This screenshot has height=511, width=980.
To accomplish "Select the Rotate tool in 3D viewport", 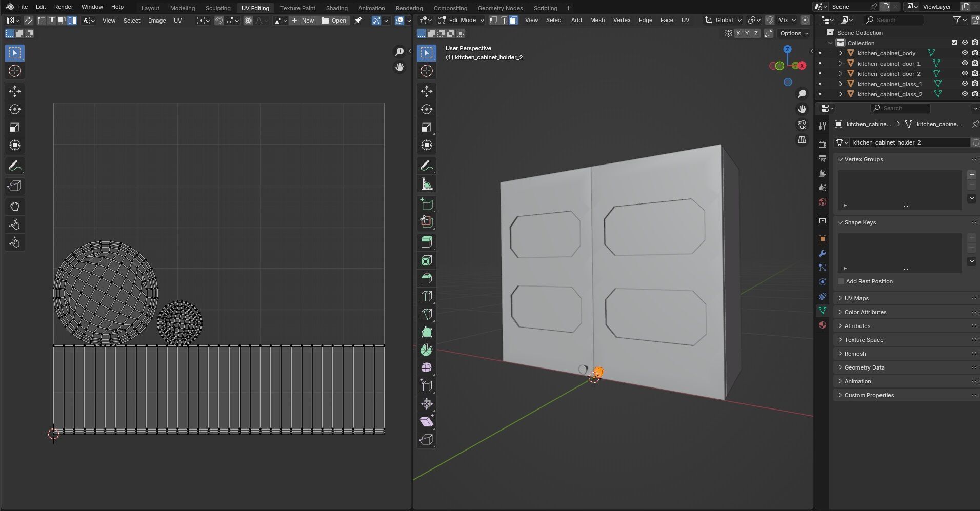I will click(427, 109).
